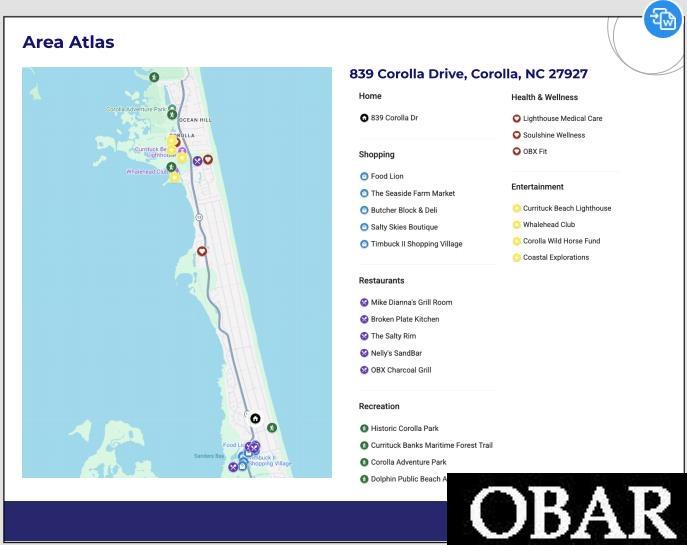Click the Sanders Bay label on map

point(209,456)
